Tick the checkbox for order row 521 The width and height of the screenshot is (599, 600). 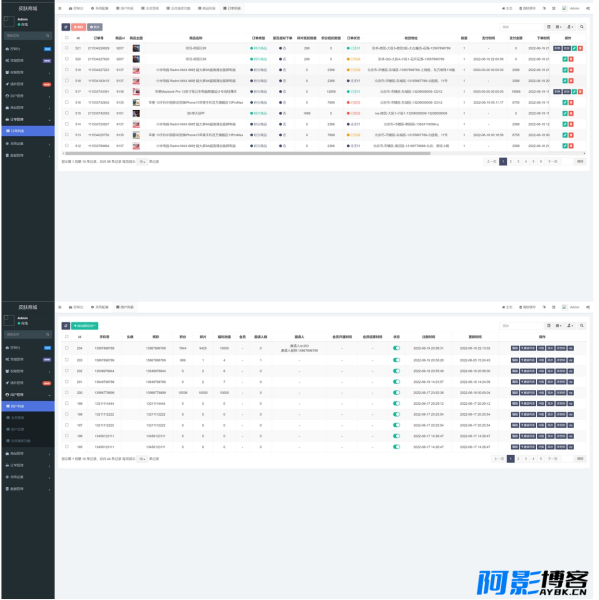pyautogui.click(x=67, y=48)
